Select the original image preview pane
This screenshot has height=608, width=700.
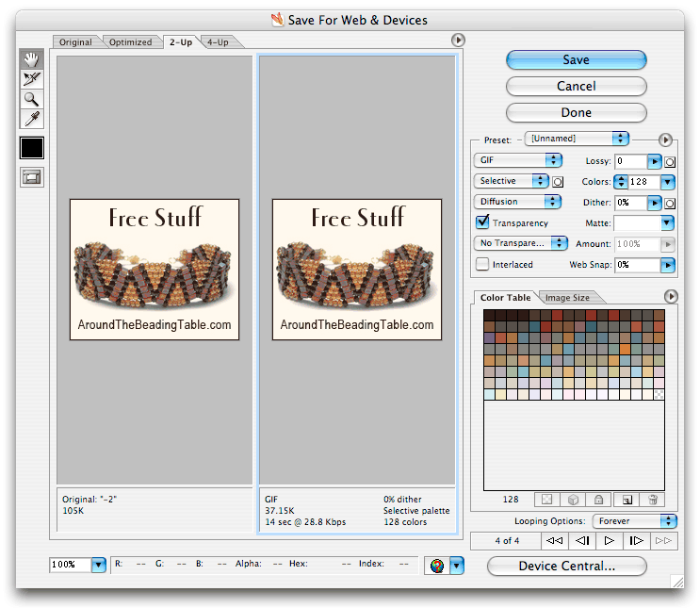point(155,270)
